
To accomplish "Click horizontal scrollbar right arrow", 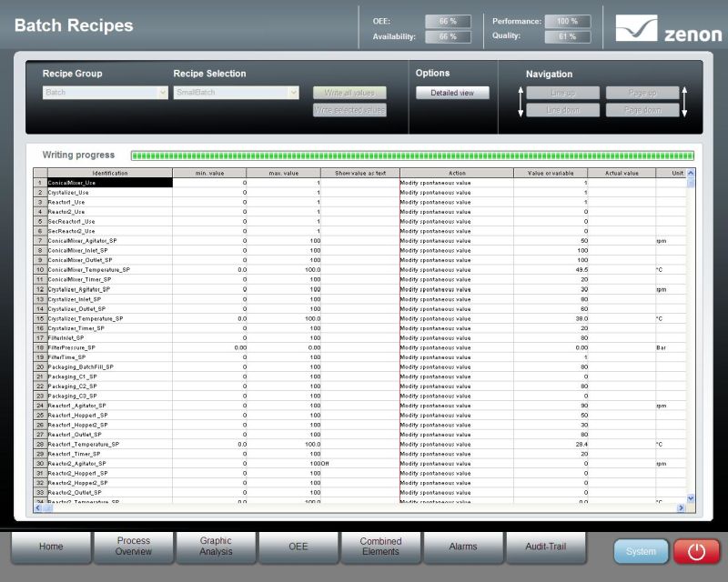I will click(x=680, y=507).
